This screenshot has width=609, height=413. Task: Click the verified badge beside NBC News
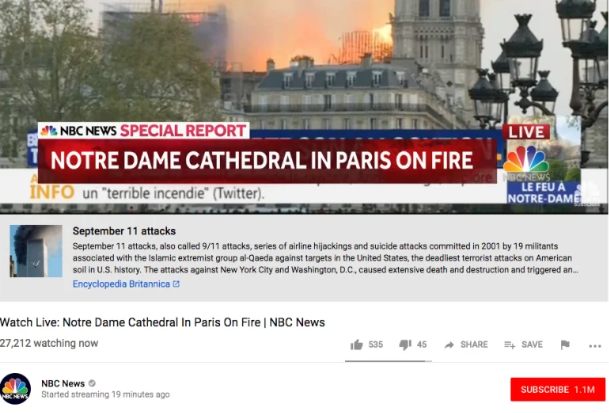coord(92,383)
